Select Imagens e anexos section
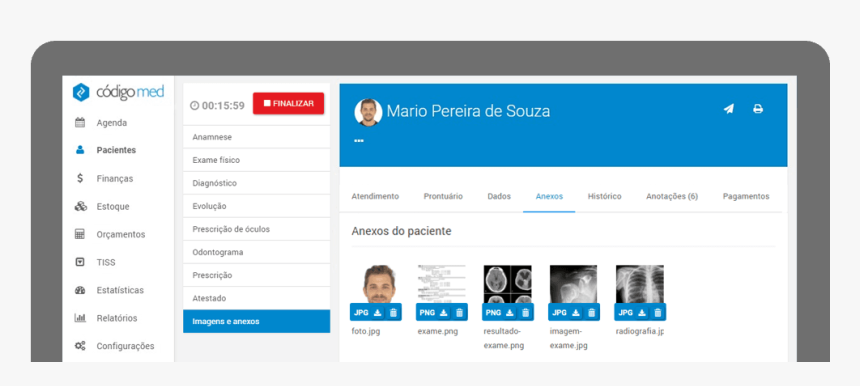The width and height of the screenshot is (860, 386). [x=257, y=321]
